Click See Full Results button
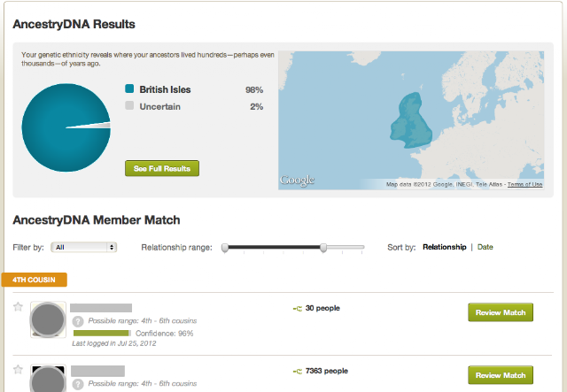 162,168
